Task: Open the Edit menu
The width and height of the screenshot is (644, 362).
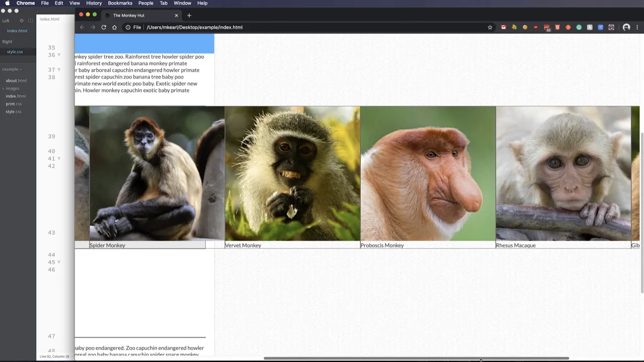Action: tap(59, 3)
